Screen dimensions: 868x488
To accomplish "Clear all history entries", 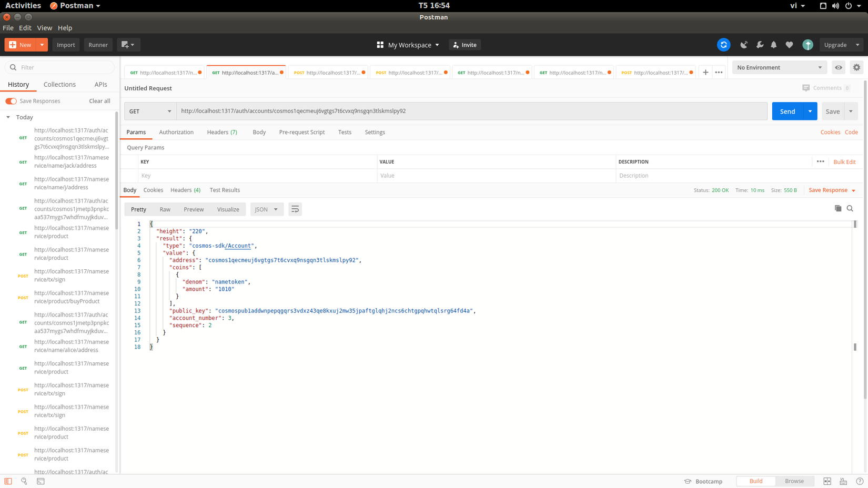I will tap(99, 101).
